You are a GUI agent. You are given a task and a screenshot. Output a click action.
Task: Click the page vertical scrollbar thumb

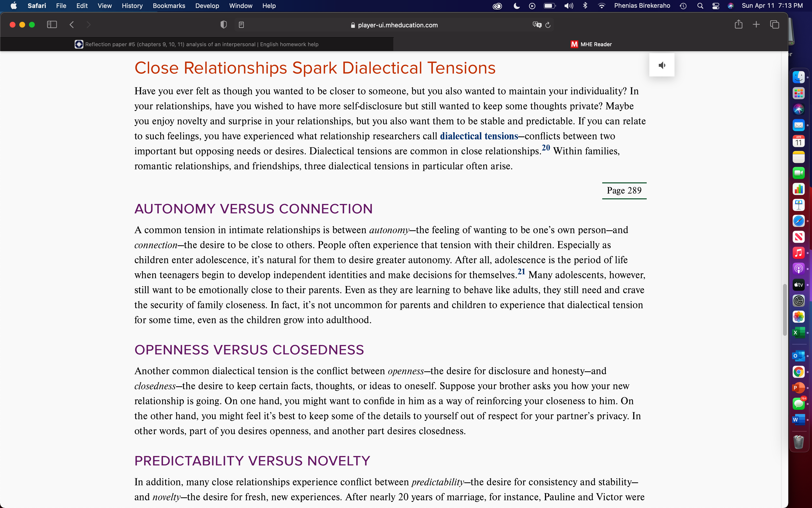784,309
